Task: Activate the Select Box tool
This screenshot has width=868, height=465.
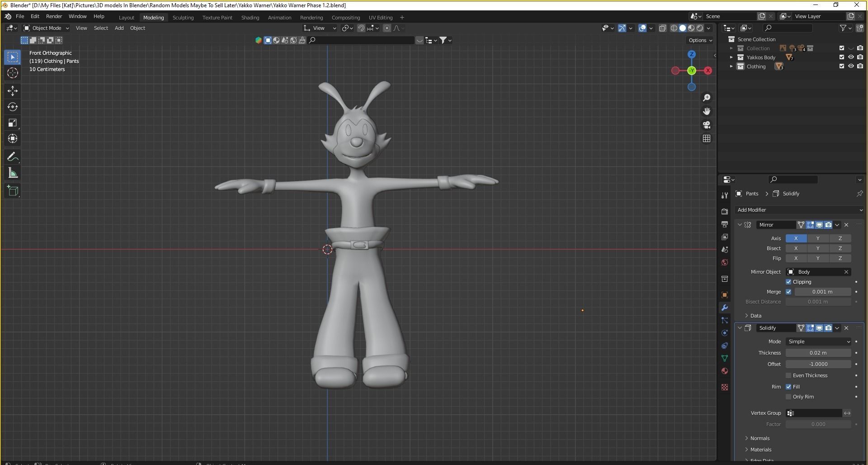Action: [13, 57]
